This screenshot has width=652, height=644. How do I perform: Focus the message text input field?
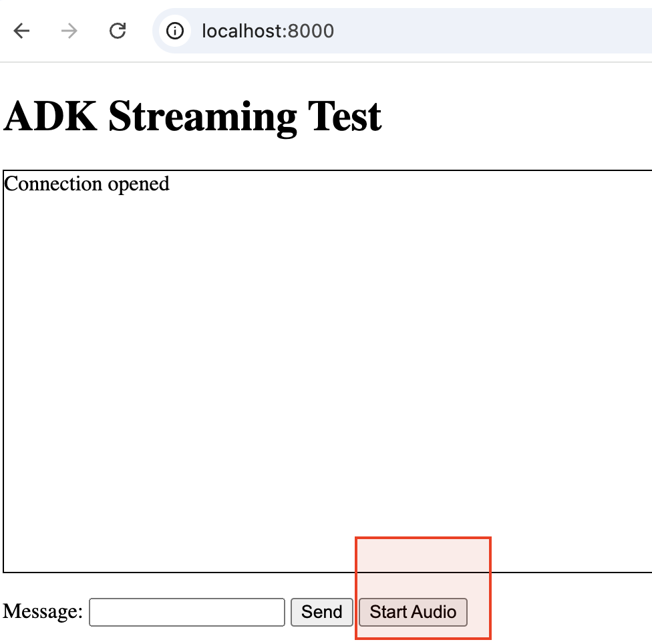point(187,612)
